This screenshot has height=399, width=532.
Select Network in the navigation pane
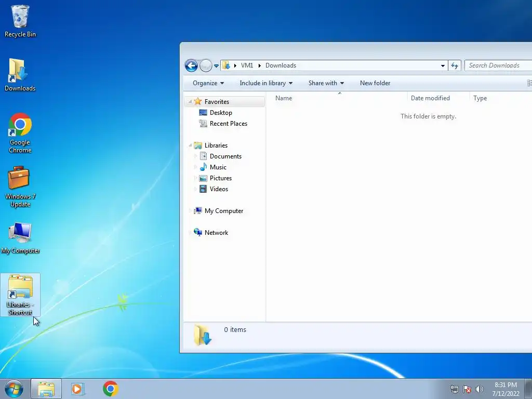pyautogui.click(x=216, y=233)
